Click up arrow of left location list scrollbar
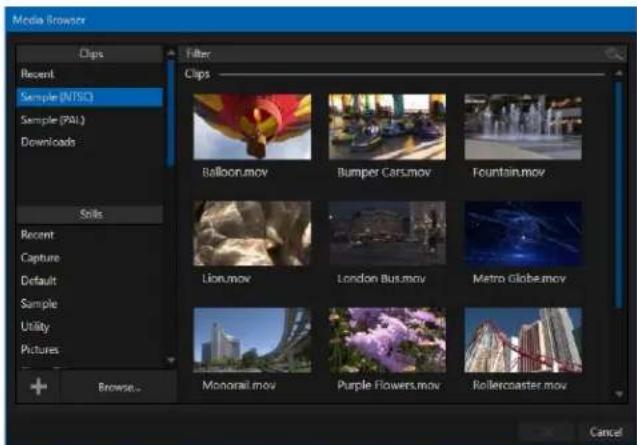 click(x=171, y=52)
